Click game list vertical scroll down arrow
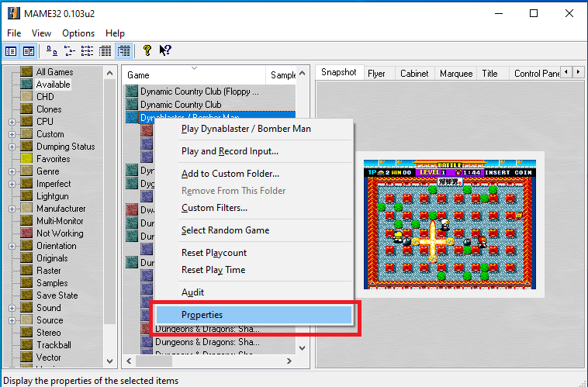588x387 pixels. [x=303, y=348]
